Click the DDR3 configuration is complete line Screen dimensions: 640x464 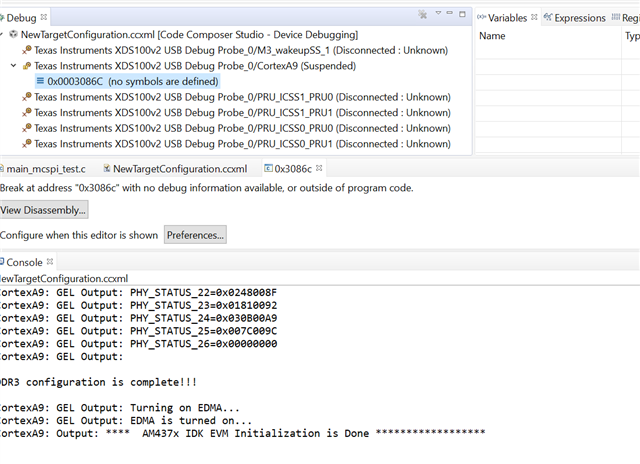click(98, 382)
